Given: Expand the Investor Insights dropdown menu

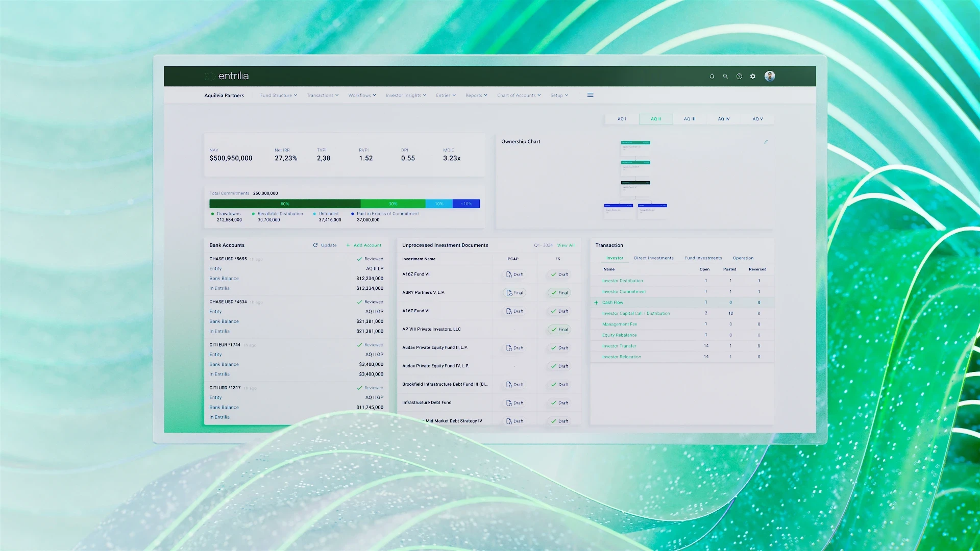Looking at the screenshot, I should pyautogui.click(x=406, y=95).
